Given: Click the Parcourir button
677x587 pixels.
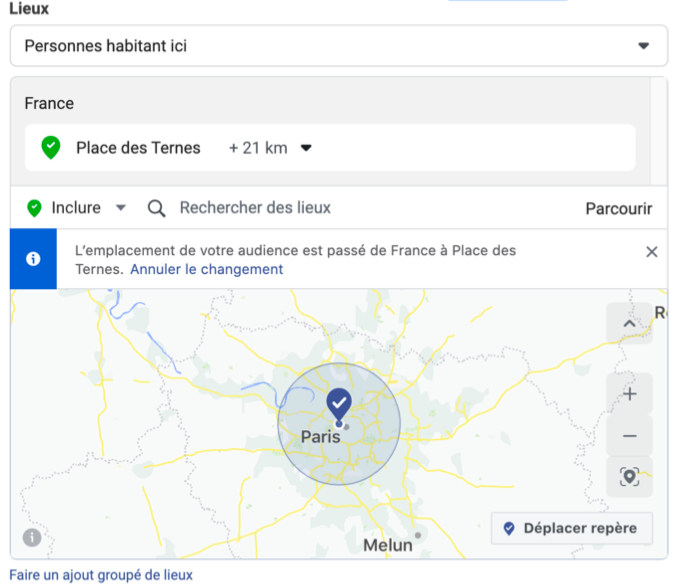Looking at the screenshot, I should coord(618,208).
